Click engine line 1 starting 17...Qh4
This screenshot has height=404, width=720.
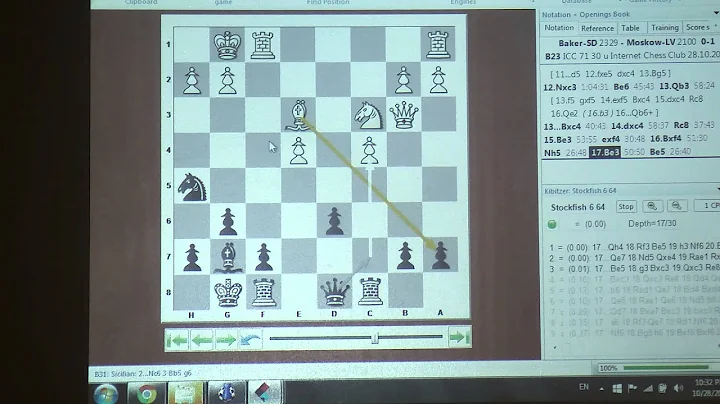(x=635, y=247)
